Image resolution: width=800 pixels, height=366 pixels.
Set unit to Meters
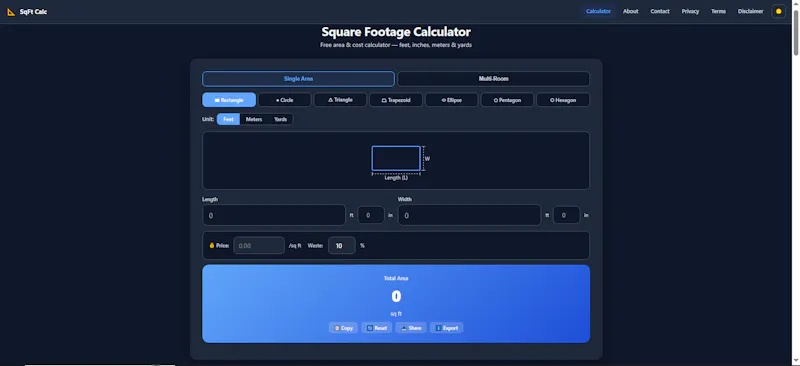[x=254, y=119]
